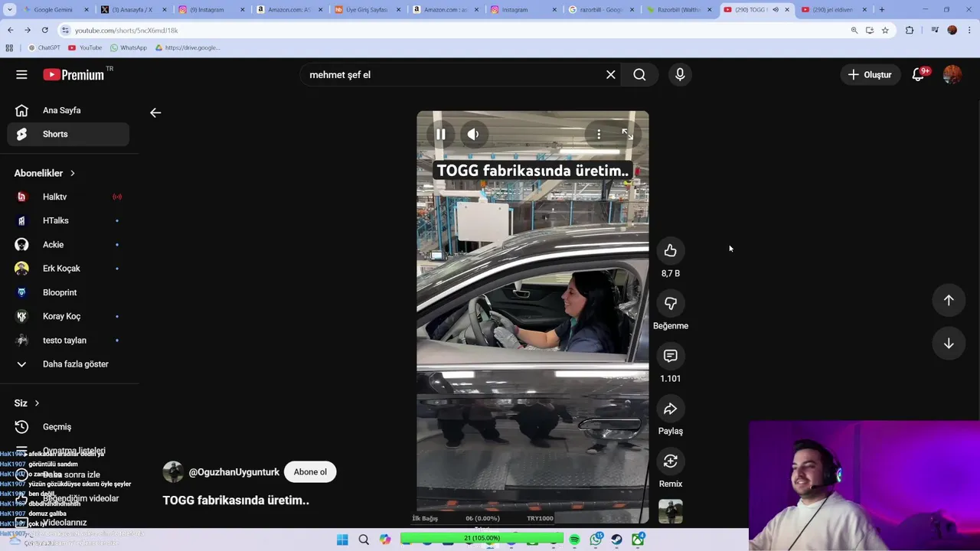Expand Daha fazla göster subscriptions
This screenshot has width=980, height=551.
click(68, 364)
